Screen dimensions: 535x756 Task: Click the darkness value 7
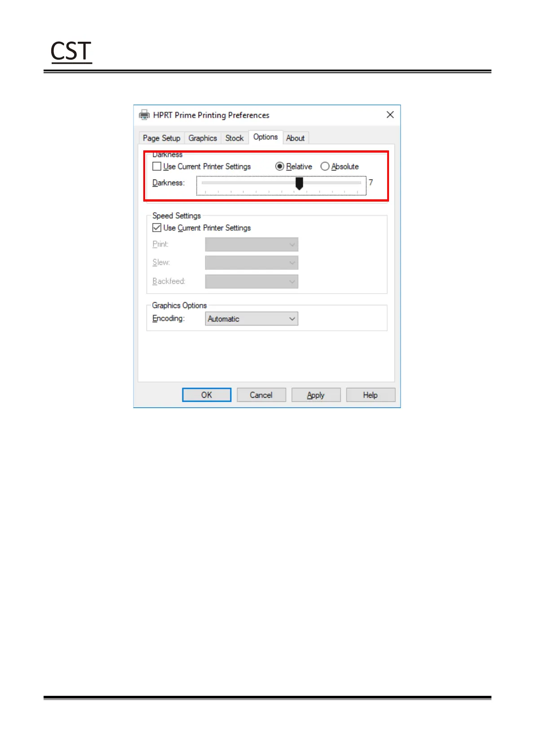[371, 183]
